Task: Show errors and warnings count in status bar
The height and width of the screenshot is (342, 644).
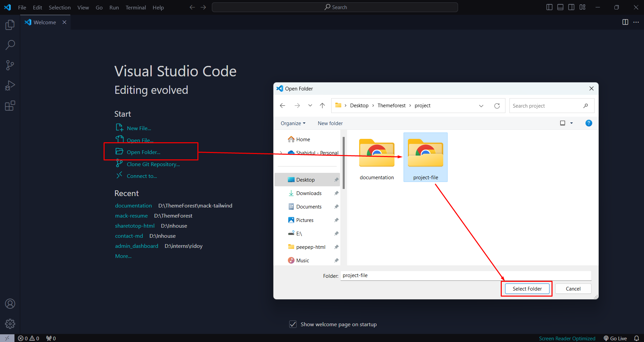Action: (29, 338)
